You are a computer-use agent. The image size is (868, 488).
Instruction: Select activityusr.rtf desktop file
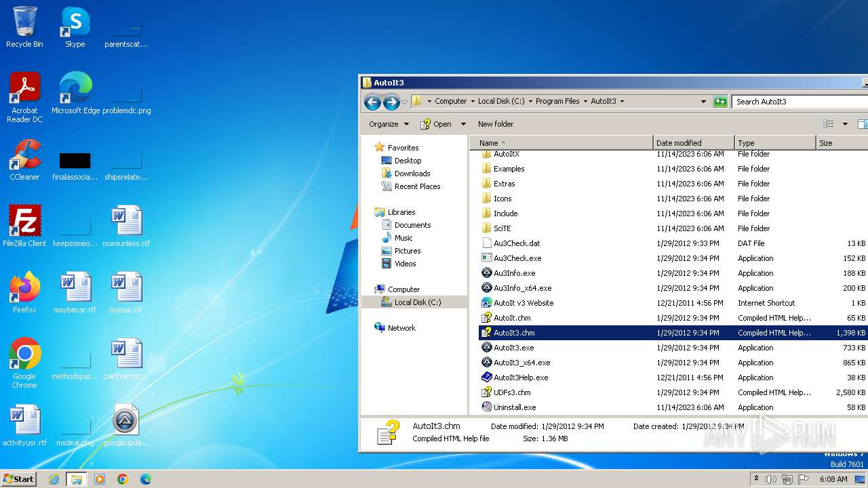[24, 426]
